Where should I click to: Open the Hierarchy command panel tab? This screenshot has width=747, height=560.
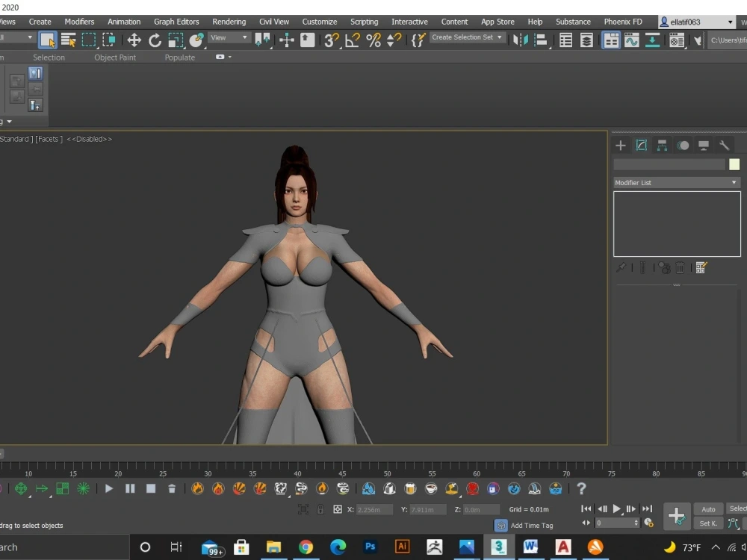(662, 146)
